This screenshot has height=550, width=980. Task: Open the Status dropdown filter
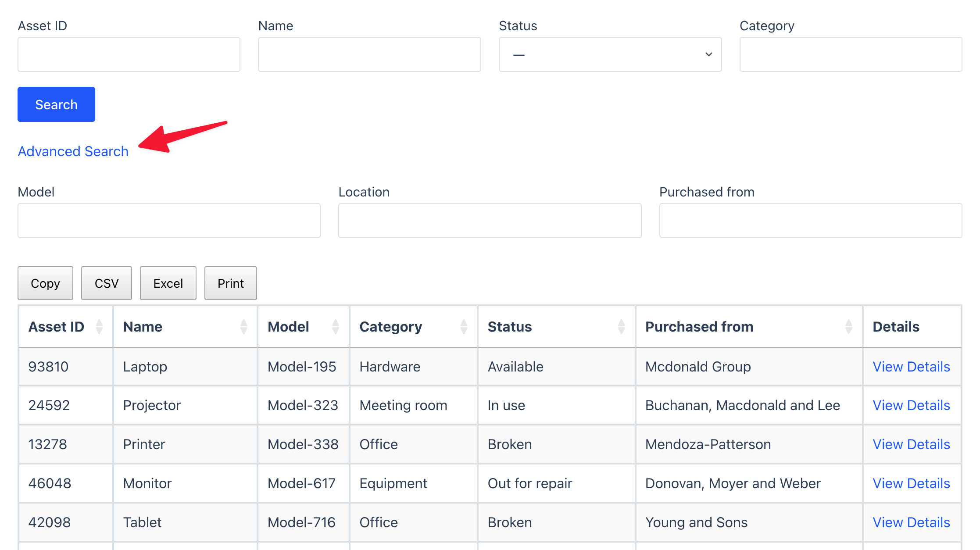610,54
